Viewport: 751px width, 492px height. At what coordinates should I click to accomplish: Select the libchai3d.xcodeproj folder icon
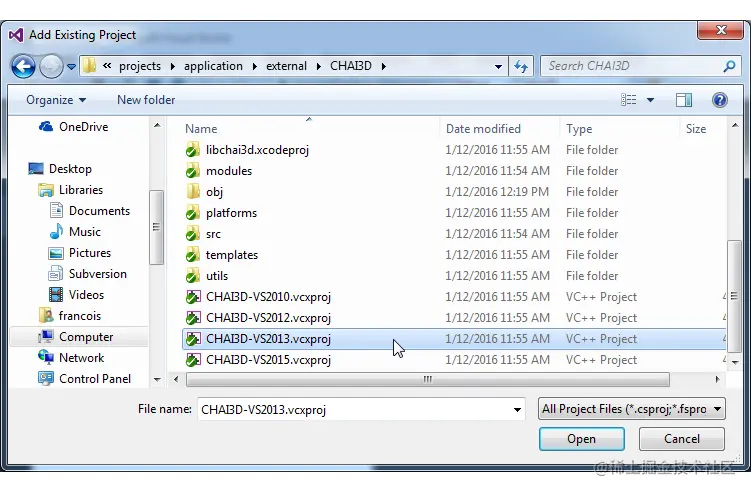(193, 150)
